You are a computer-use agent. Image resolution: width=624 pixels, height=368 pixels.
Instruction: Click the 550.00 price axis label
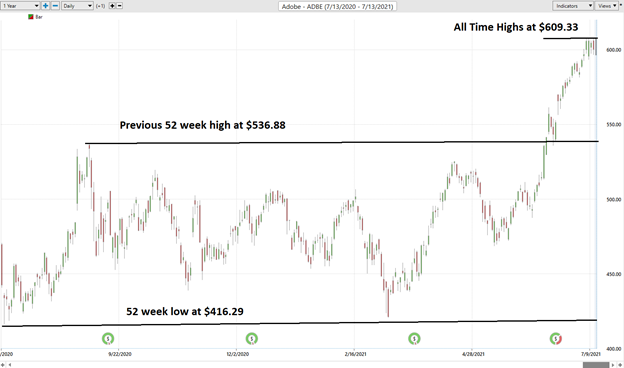pos(614,125)
